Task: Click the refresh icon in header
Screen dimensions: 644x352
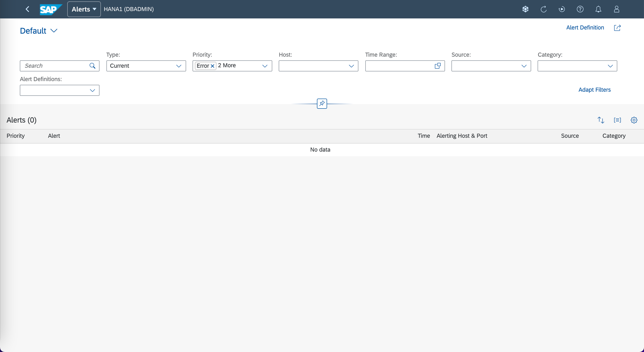Action: click(544, 9)
